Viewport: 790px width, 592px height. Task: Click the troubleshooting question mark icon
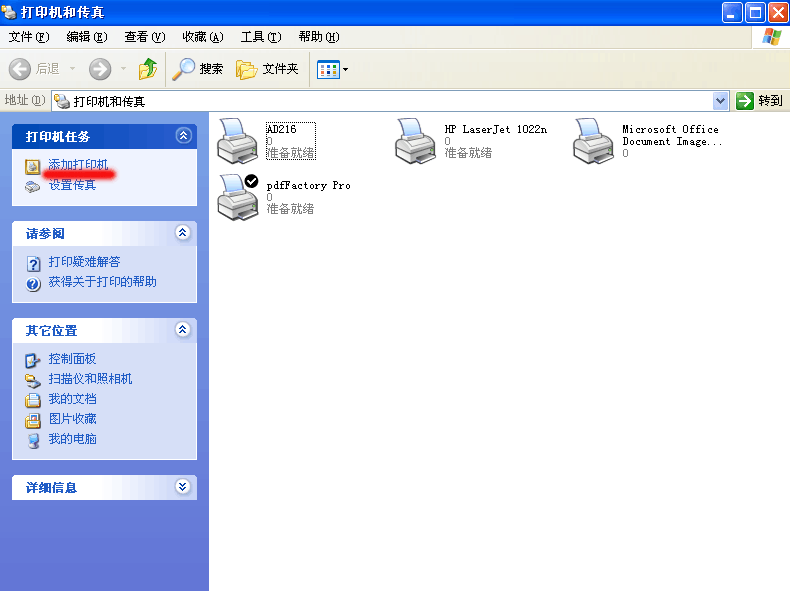pyautogui.click(x=33, y=264)
